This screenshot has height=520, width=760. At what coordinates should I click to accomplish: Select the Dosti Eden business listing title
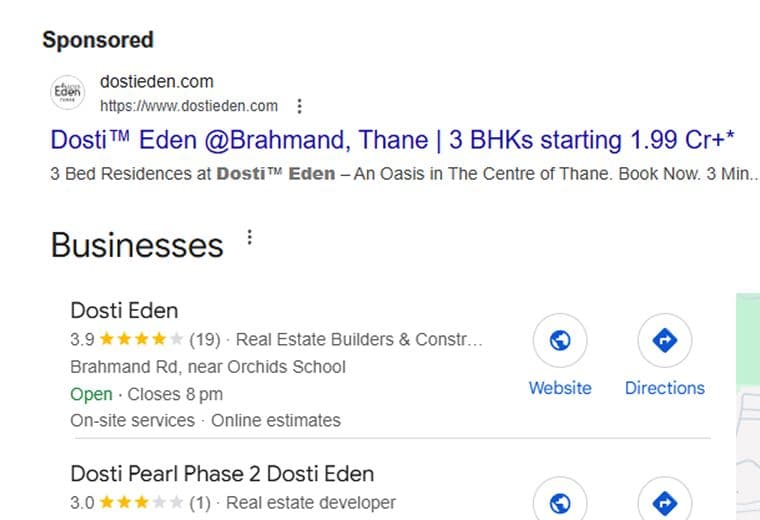(x=124, y=310)
